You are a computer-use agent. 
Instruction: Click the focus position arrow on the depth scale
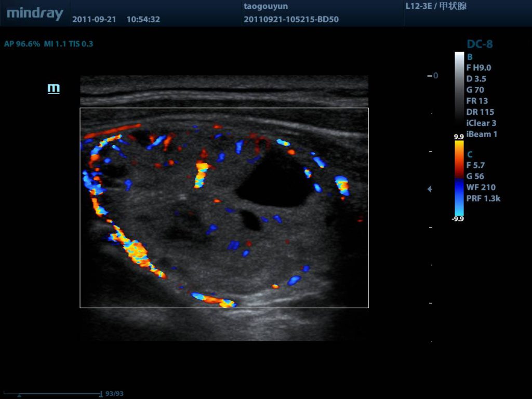[430, 189]
